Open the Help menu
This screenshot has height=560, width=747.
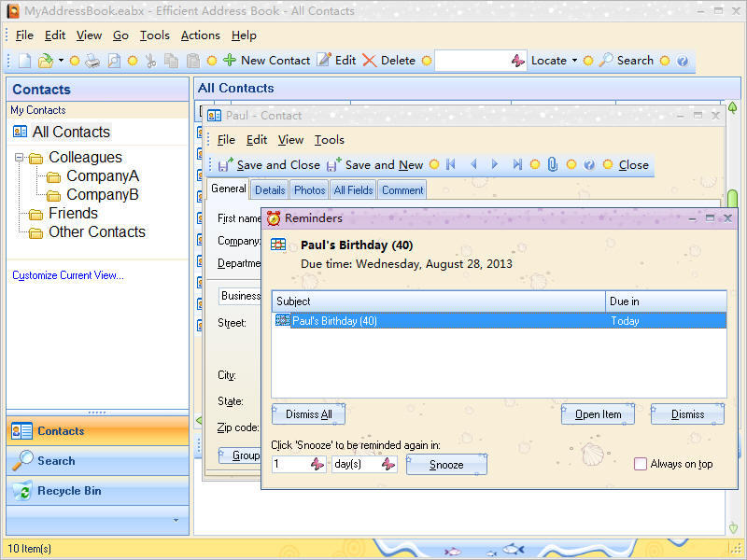(x=244, y=35)
